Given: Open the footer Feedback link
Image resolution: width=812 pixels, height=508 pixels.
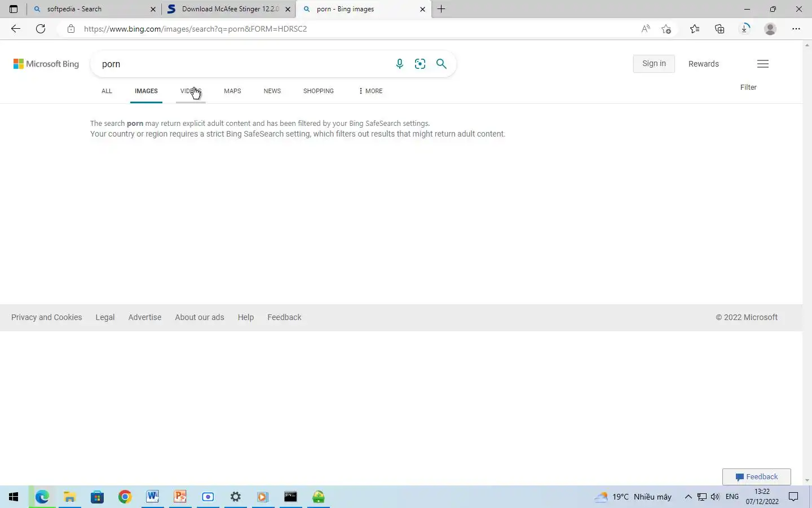Looking at the screenshot, I should (284, 317).
